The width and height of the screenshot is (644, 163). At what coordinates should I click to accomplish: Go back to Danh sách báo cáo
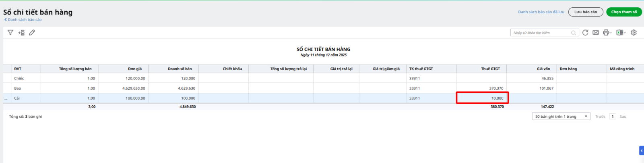(x=24, y=20)
